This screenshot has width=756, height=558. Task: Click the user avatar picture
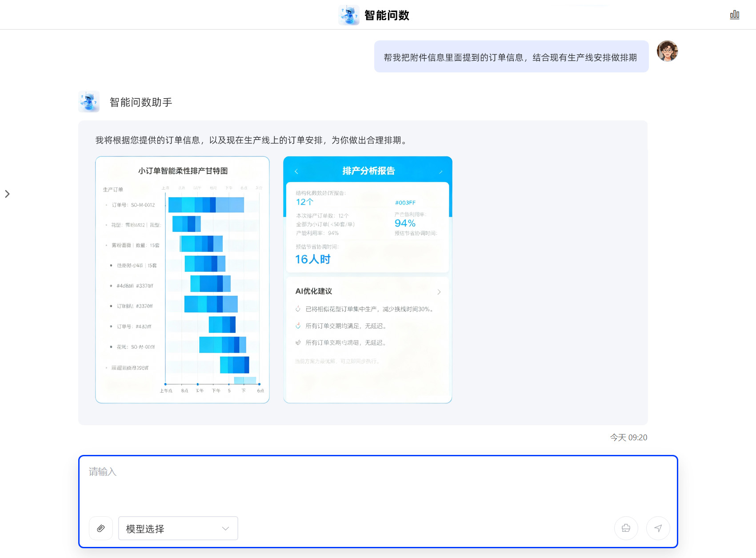667,51
